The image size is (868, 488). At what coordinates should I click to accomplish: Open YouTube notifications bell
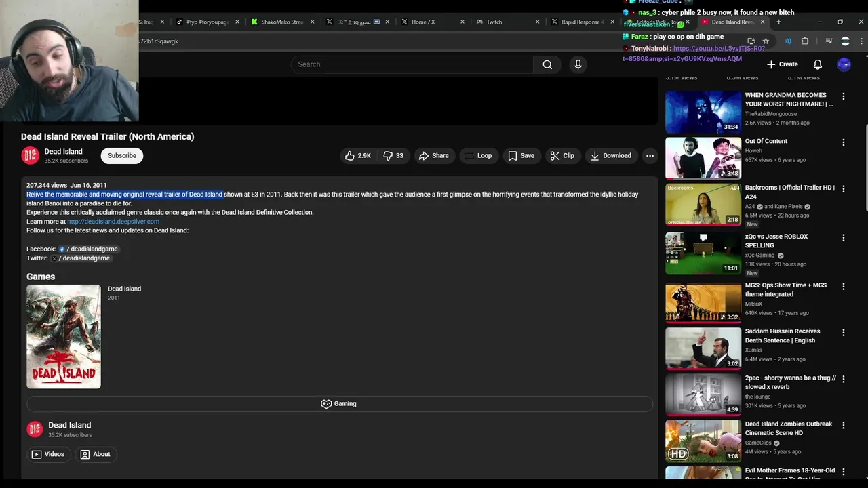click(x=818, y=64)
